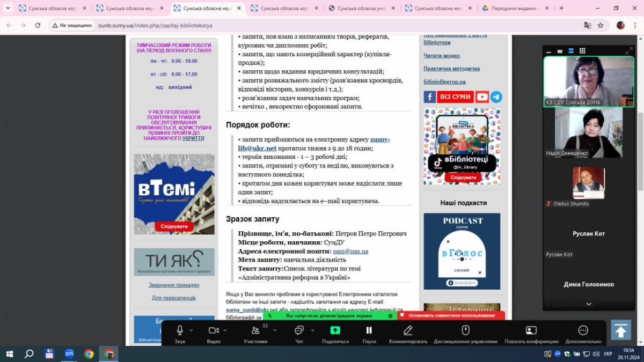Image resolution: width=644 pixels, height=362 pixels.
Task: Bookmark this page with the star icon
Action: 601,25
